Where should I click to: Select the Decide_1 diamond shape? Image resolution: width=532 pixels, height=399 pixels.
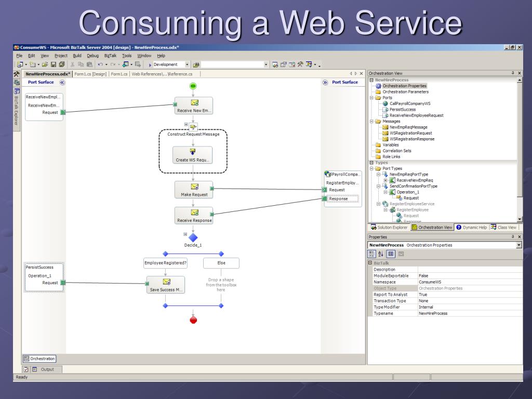click(x=193, y=237)
